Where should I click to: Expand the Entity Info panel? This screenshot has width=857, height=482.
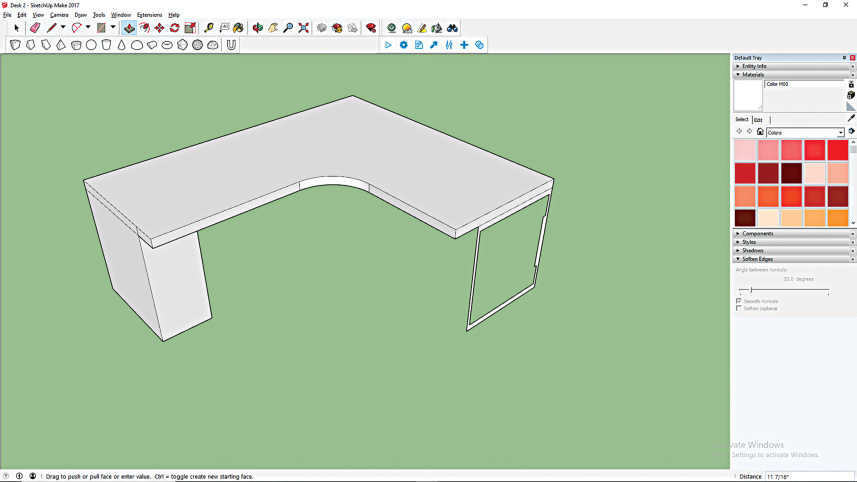coord(754,66)
